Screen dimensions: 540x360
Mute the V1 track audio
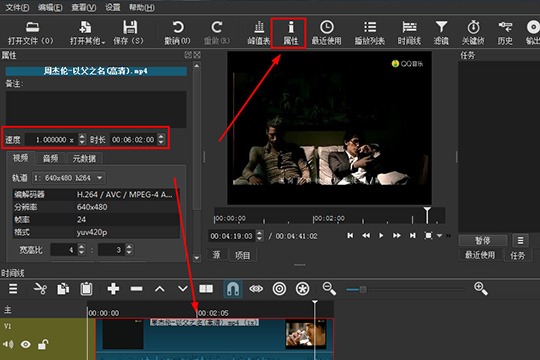coord(8,344)
